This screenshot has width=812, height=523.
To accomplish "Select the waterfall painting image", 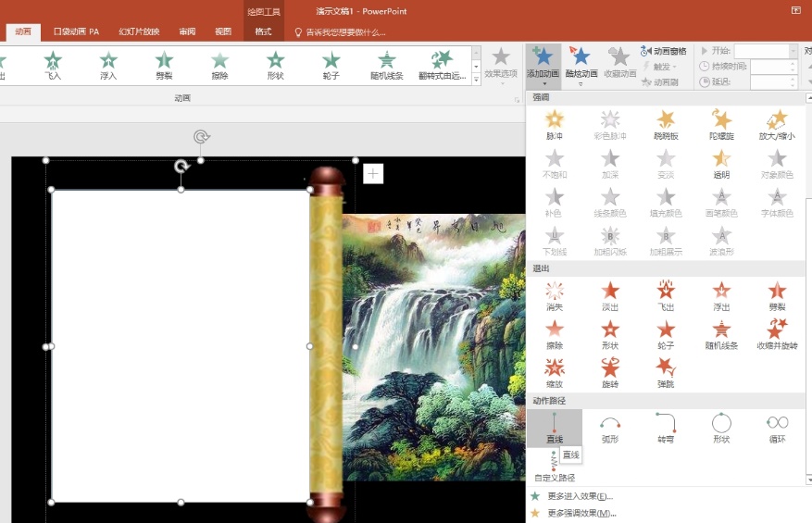I will click(x=434, y=347).
